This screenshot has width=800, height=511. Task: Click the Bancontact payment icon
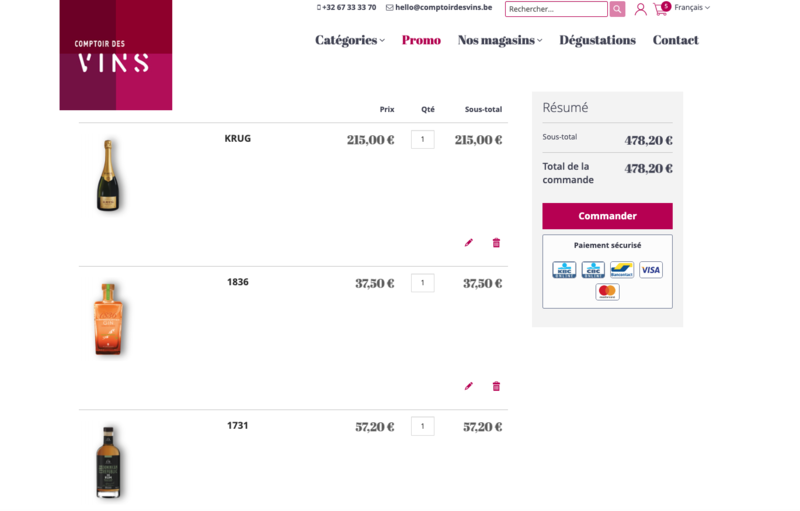click(x=622, y=270)
